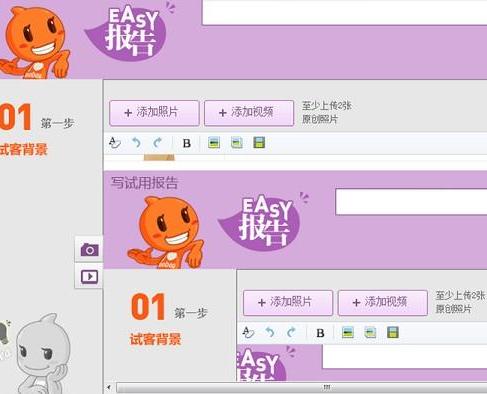Viewport: 487px width, 394px height.
Task: Click input field in bottom nested banner
Action: pos(405,357)
